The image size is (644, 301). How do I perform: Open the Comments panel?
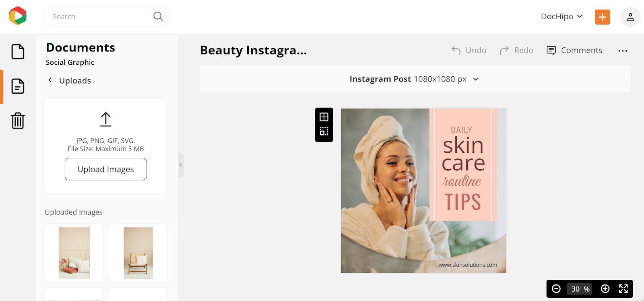click(574, 50)
